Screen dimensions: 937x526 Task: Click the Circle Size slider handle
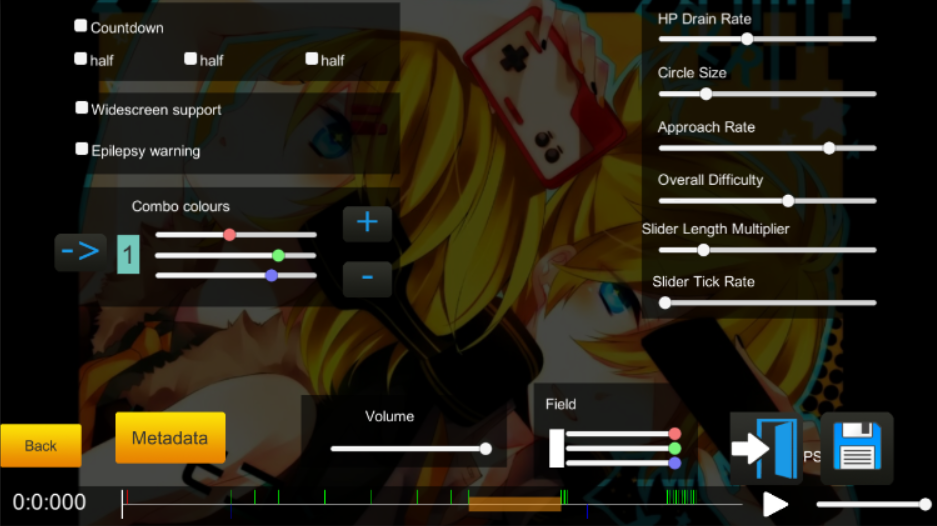(x=706, y=94)
